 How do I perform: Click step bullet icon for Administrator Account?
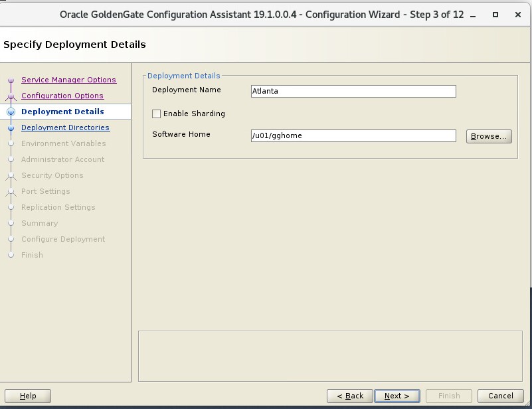(x=11, y=159)
